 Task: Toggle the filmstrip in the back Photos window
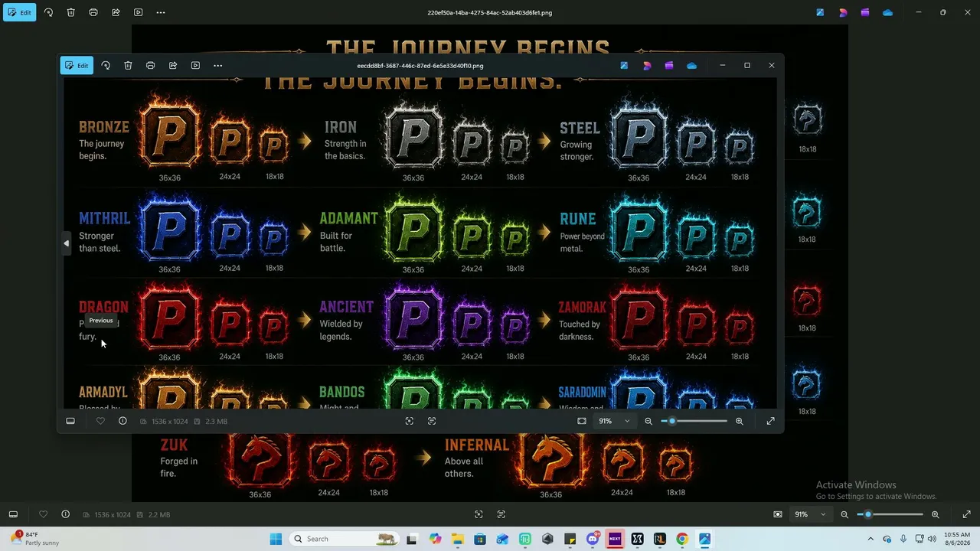13,514
